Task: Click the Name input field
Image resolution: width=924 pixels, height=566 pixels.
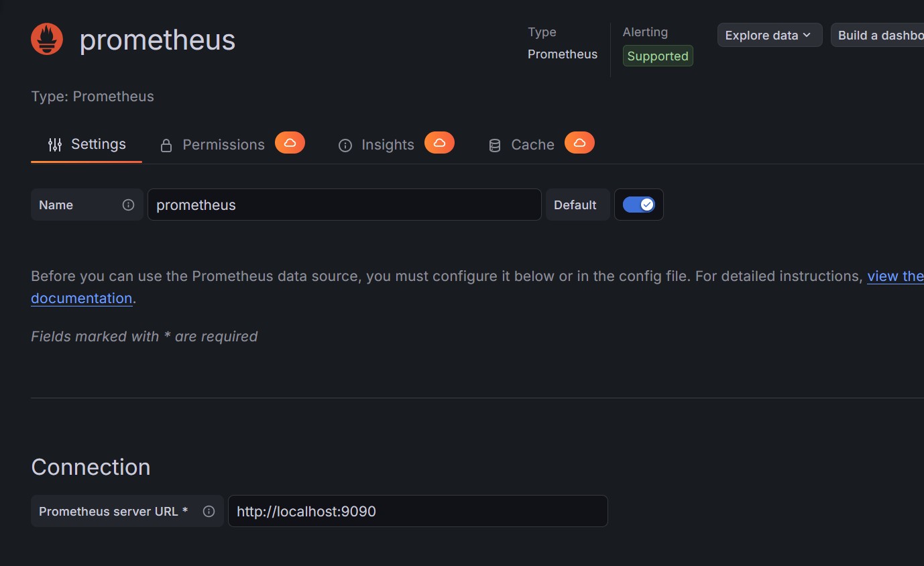Action: (x=344, y=205)
